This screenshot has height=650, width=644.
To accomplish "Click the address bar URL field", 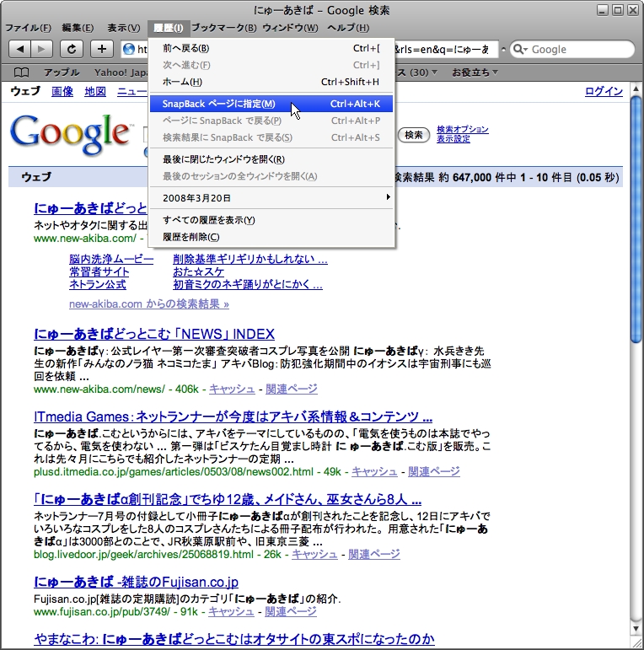I will (x=310, y=50).
